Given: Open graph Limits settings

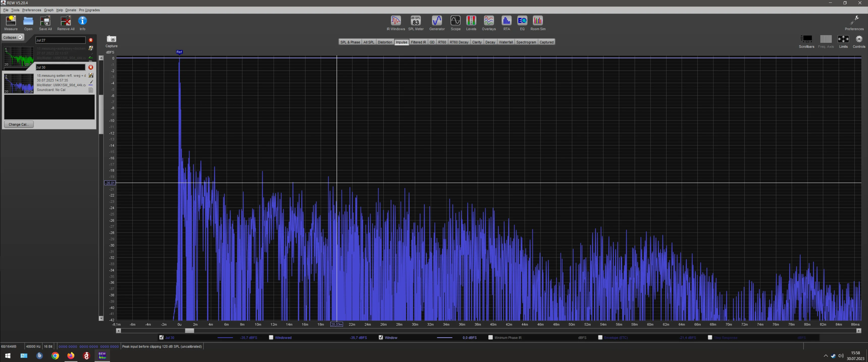Looking at the screenshot, I should (843, 42).
